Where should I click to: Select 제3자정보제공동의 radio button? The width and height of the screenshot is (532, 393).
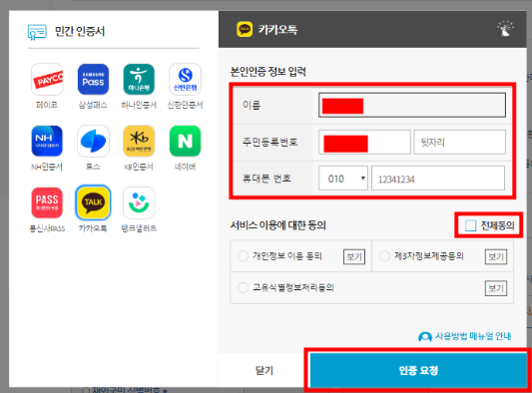coord(384,256)
